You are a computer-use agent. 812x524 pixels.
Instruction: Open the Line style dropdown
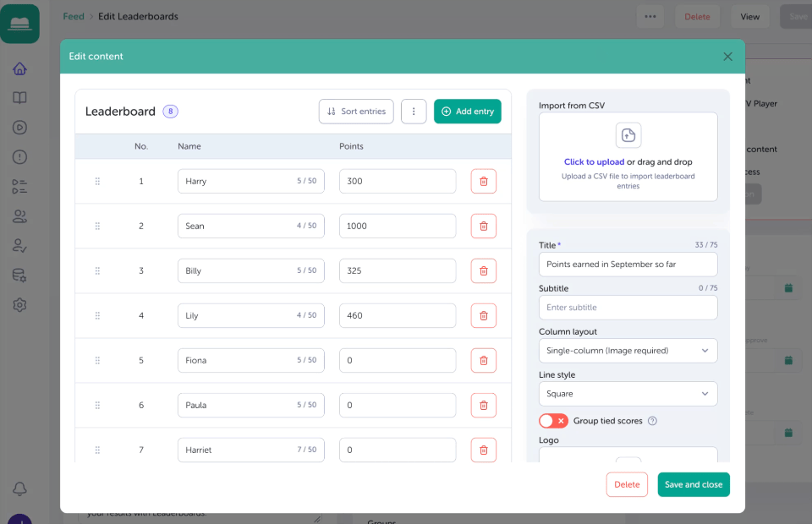(628, 394)
